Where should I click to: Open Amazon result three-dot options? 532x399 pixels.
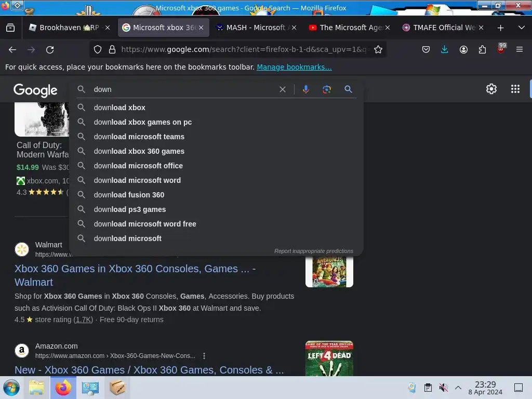pos(204,356)
